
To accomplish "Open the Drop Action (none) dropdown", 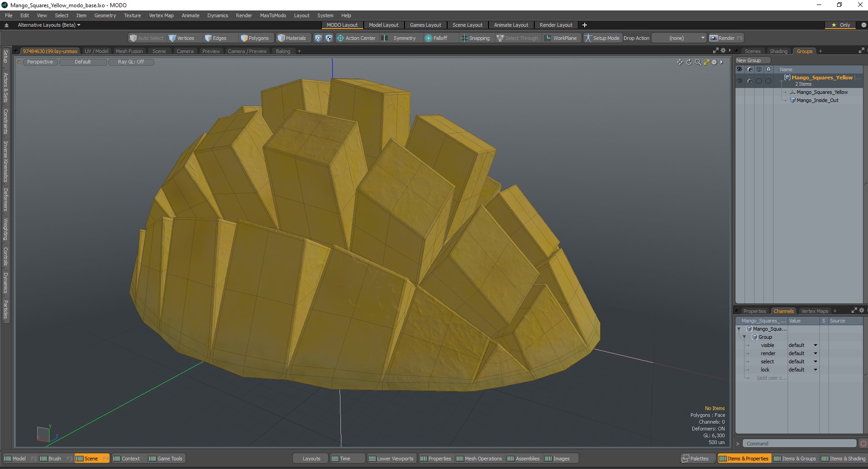I will pos(679,38).
